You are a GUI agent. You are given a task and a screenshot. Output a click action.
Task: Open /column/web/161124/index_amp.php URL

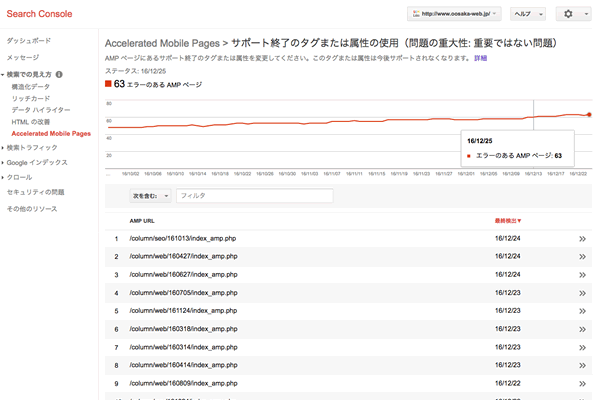pos(183,310)
